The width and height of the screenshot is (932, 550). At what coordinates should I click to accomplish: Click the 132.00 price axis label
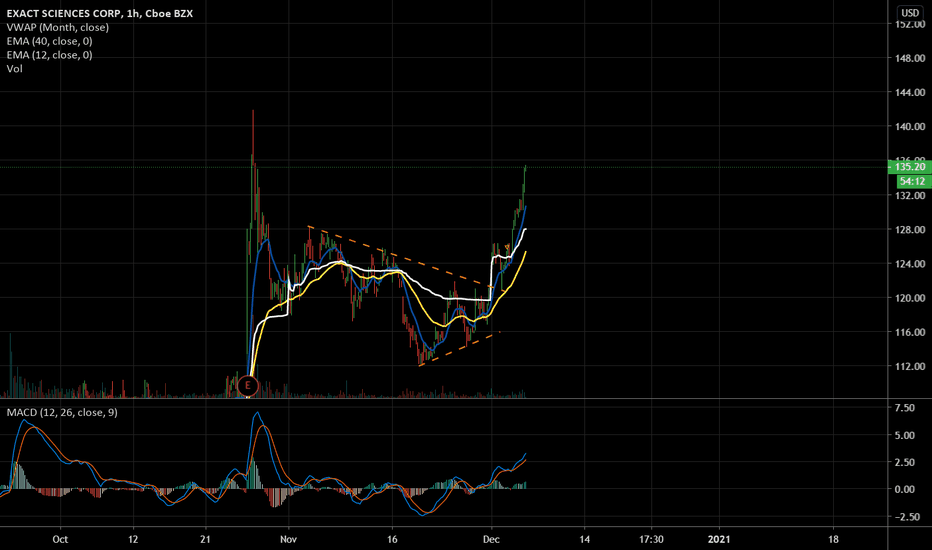pos(910,196)
